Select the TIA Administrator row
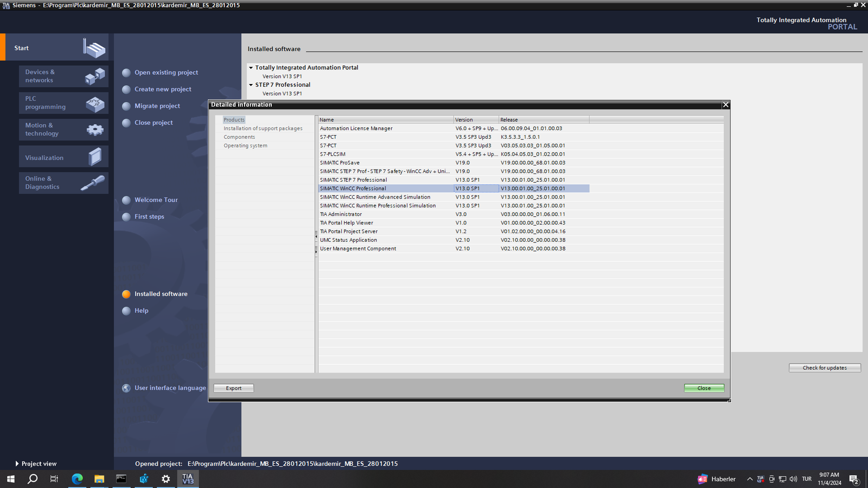 pyautogui.click(x=454, y=214)
